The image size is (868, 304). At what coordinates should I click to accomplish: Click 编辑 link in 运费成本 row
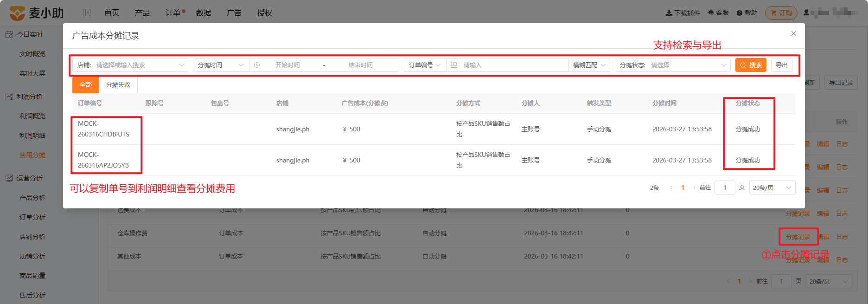pos(823,213)
